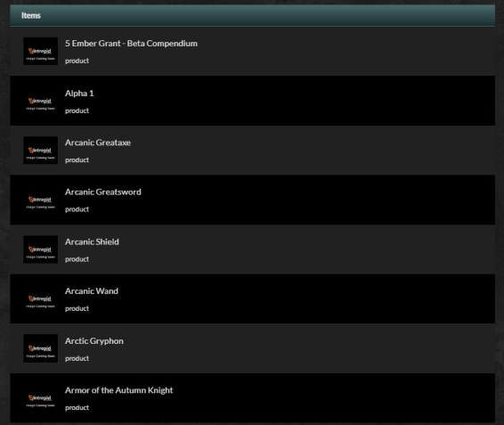
Task: Open the Armor of the Autumn Knight thumbnail
Action: point(40,398)
